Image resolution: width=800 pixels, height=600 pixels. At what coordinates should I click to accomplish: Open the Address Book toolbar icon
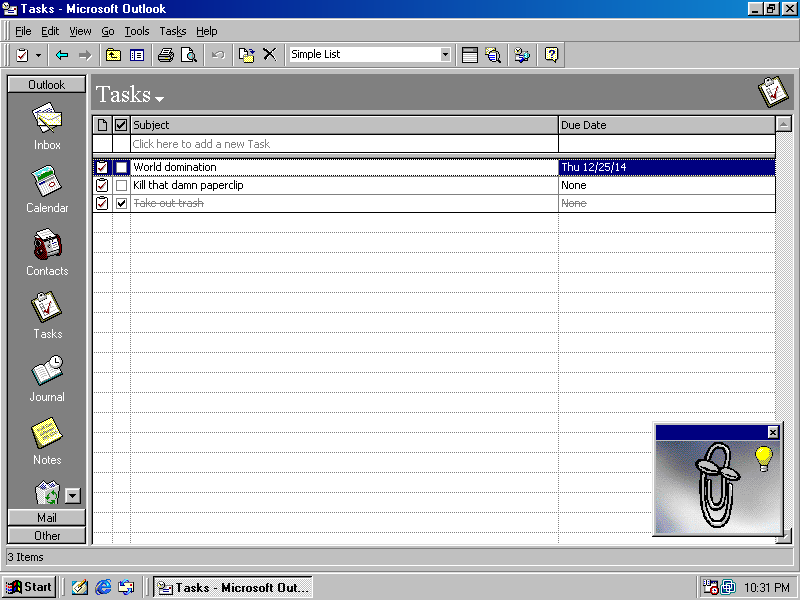(522, 55)
